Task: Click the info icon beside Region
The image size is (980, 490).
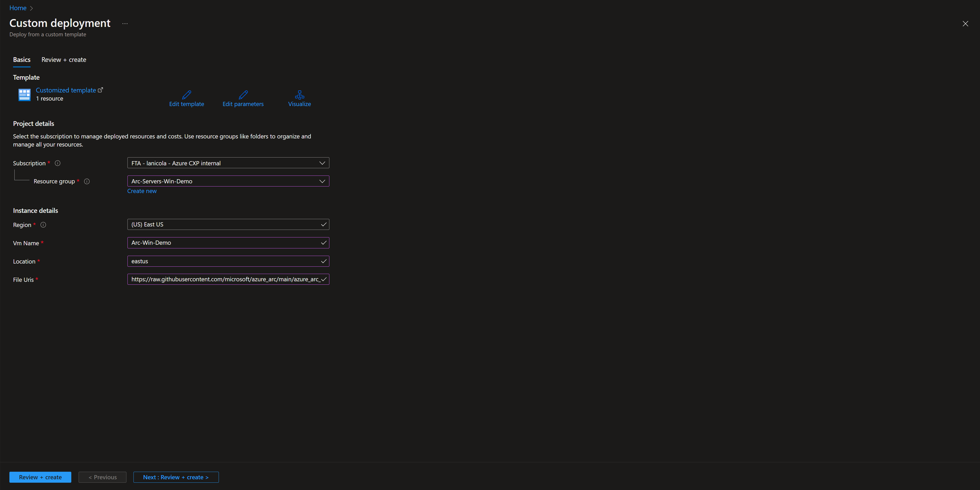Action: point(43,225)
